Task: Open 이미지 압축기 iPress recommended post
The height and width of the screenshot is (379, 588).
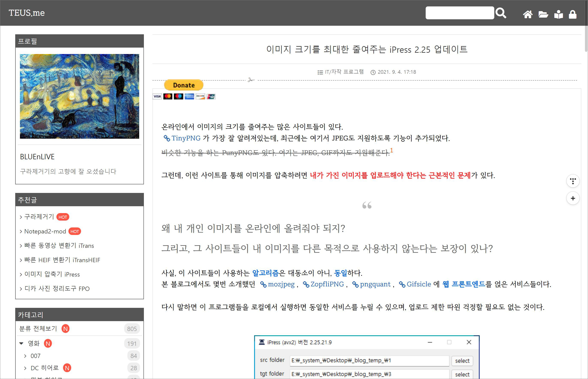Action: click(52, 274)
